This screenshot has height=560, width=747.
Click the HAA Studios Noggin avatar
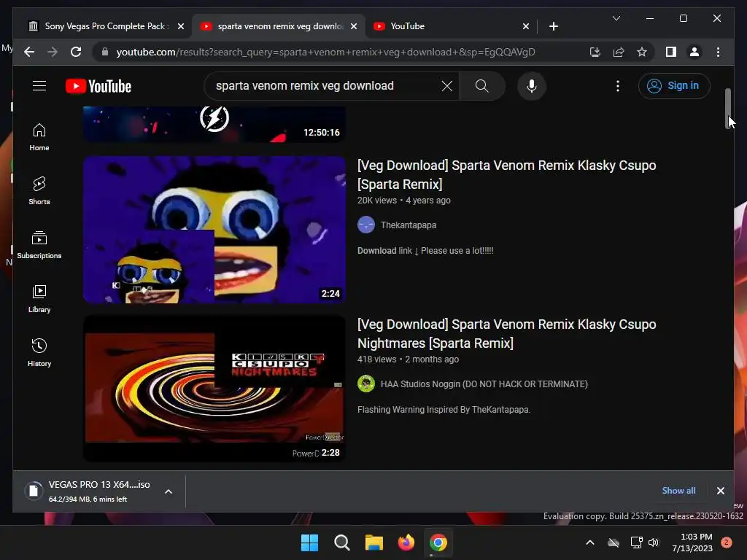click(366, 384)
